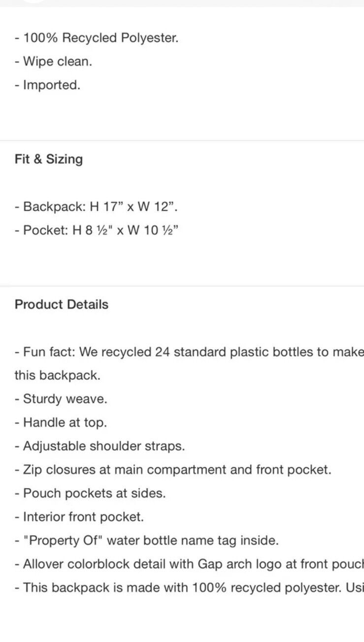
Task: Click the gray header strip at the top
Action: (x=182, y=3)
